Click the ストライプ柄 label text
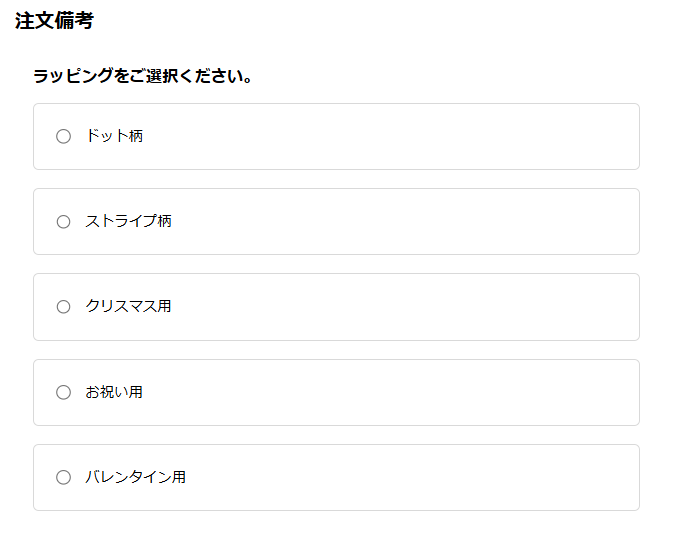Image resolution: width=677 pixels, height=536 pixels. click(x=128, y=221)
